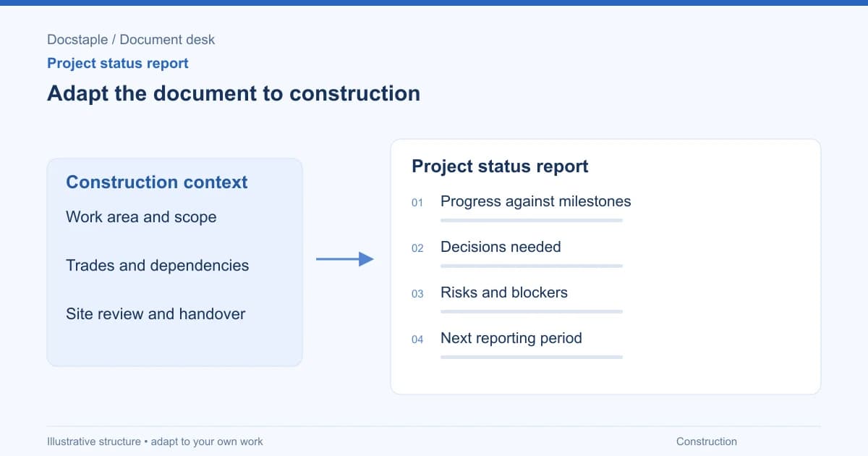This screenshot has width=868, height=456.
Task: Select 'Trades and dependencies' item
Action: [158, 266]
